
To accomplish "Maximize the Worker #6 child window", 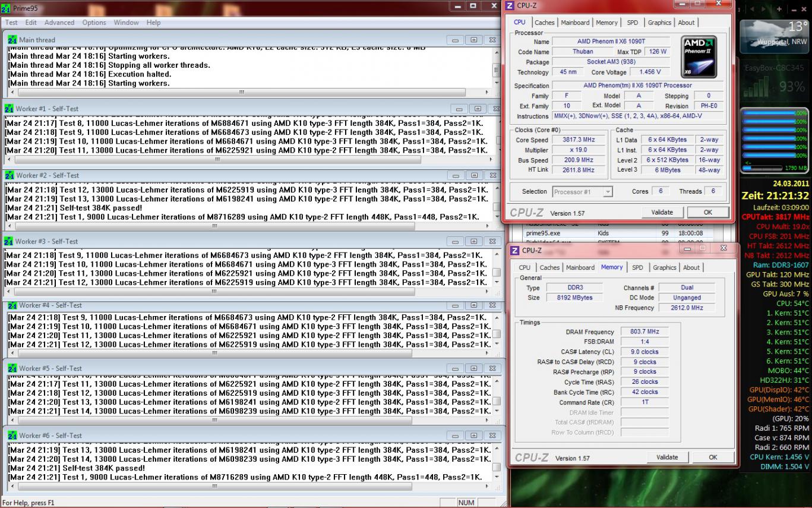I will [x=474, y=436].
